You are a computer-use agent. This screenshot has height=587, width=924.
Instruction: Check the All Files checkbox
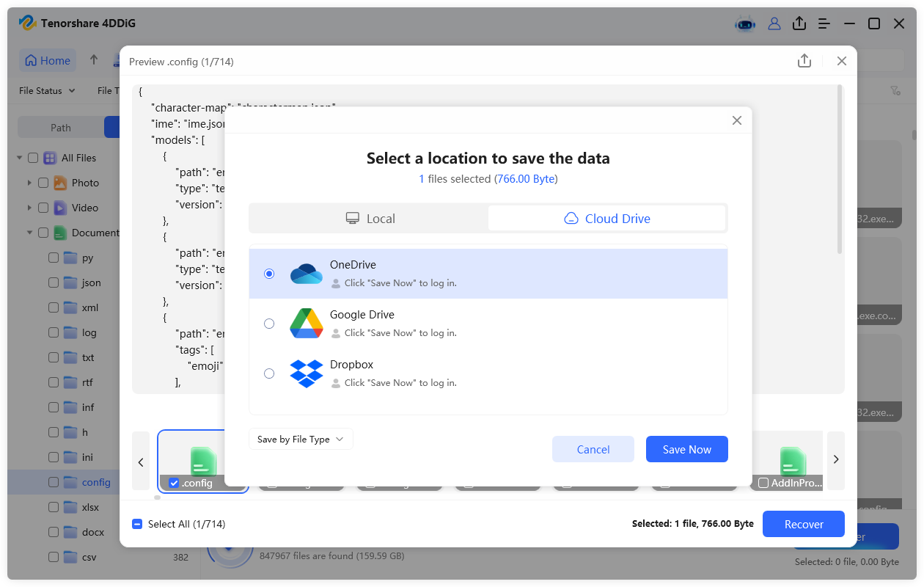point(33,158)
